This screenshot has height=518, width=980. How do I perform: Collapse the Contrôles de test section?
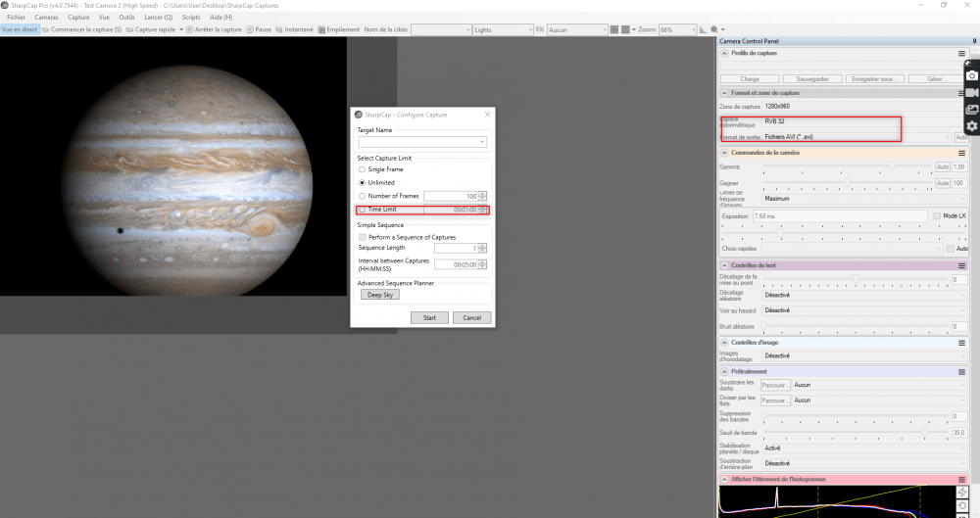pyautogui.click(x=724, y=265)
